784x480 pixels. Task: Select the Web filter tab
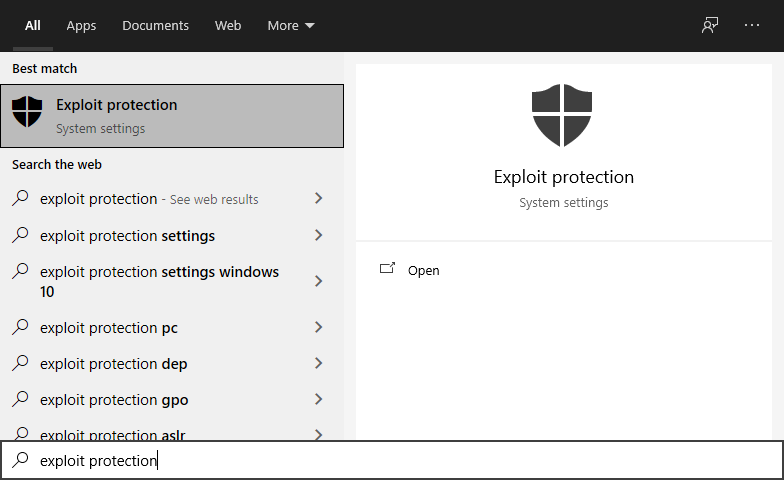pos(228,25)
